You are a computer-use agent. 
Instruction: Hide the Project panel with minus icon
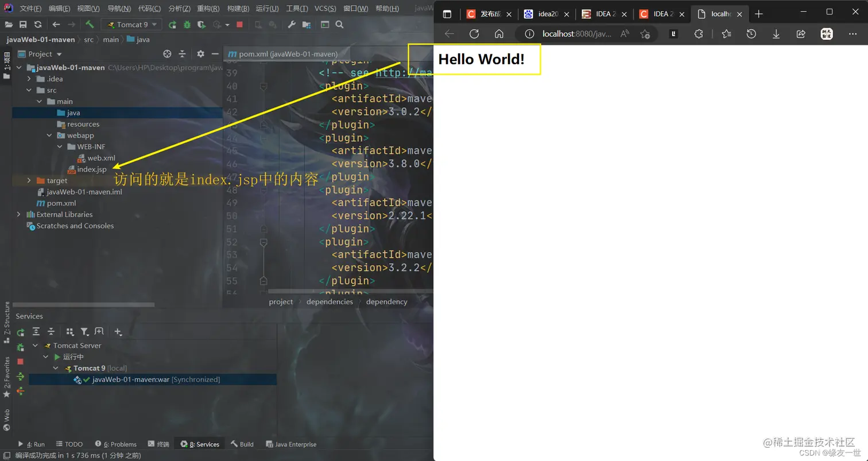(x=215, y=53)
